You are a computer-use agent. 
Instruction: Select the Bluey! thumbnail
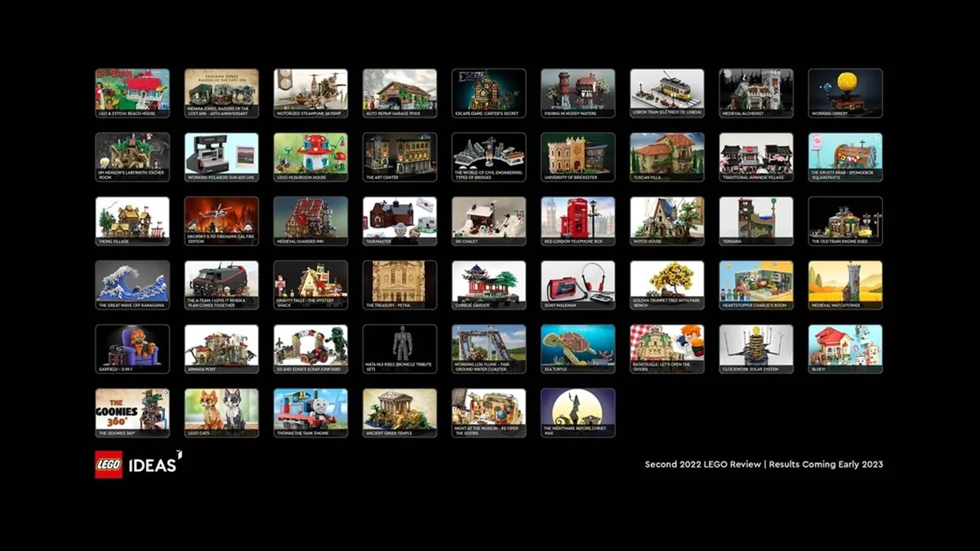[845, 349]
